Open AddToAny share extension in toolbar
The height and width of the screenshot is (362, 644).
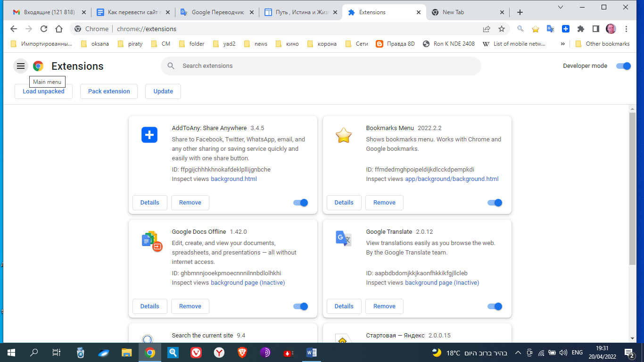point(566,29)
